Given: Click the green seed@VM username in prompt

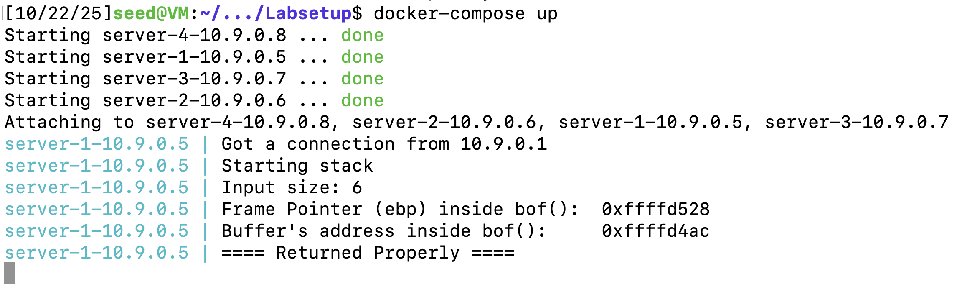Looking at the screenshot, I should (151, 14).
